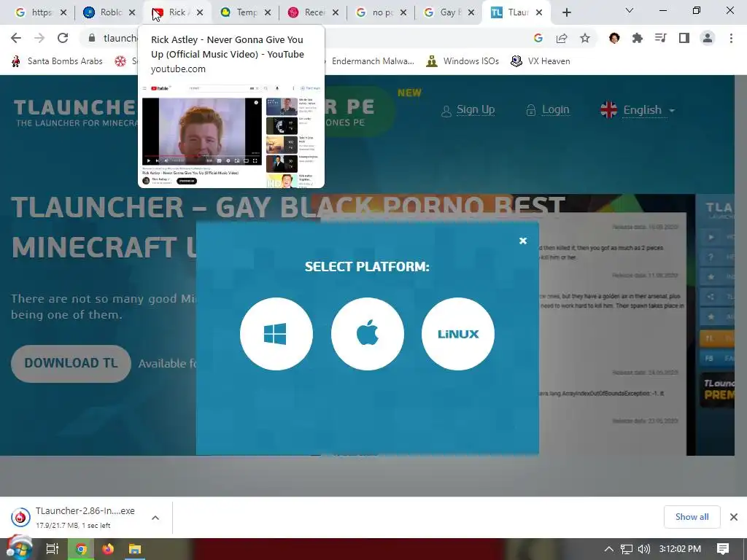Viewport: 747px width, 560px height.
Task: Open Google icon in address bar
Action: coord(538,38)
